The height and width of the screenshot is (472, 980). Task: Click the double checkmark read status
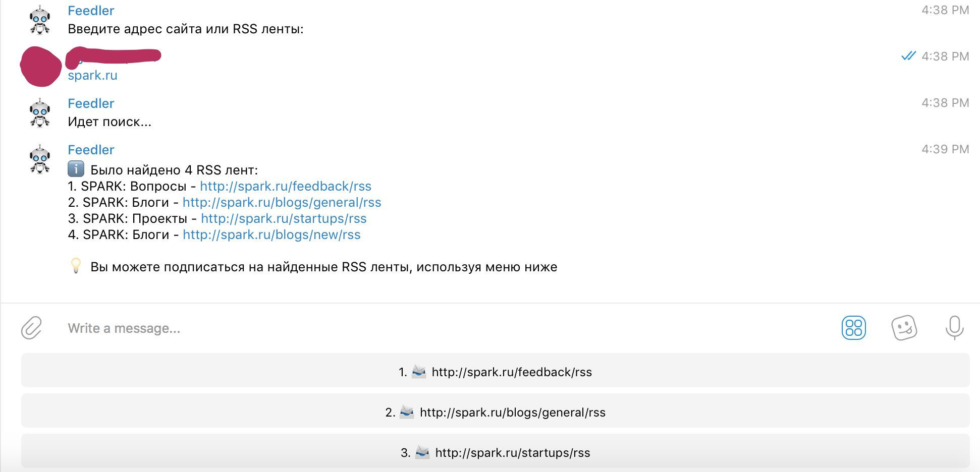click(x=908, y=56)
